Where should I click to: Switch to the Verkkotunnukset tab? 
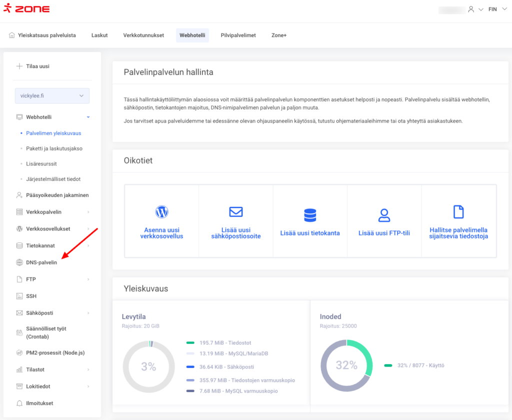tap(143, 35)
